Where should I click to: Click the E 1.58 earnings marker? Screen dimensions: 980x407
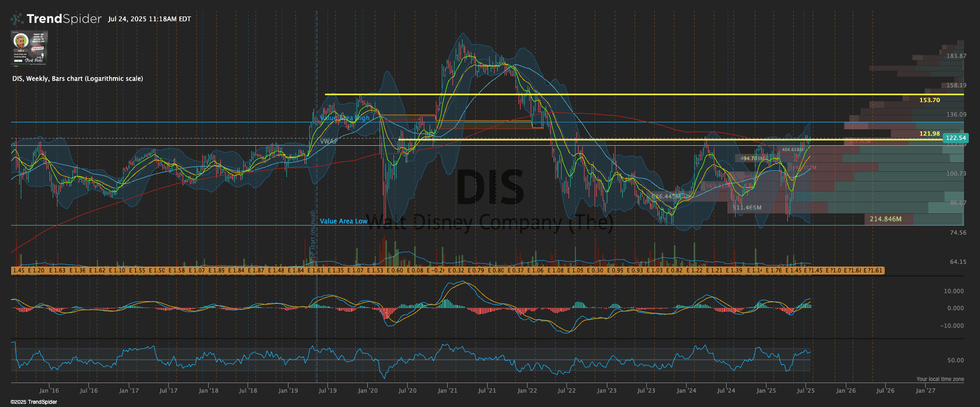177,270
